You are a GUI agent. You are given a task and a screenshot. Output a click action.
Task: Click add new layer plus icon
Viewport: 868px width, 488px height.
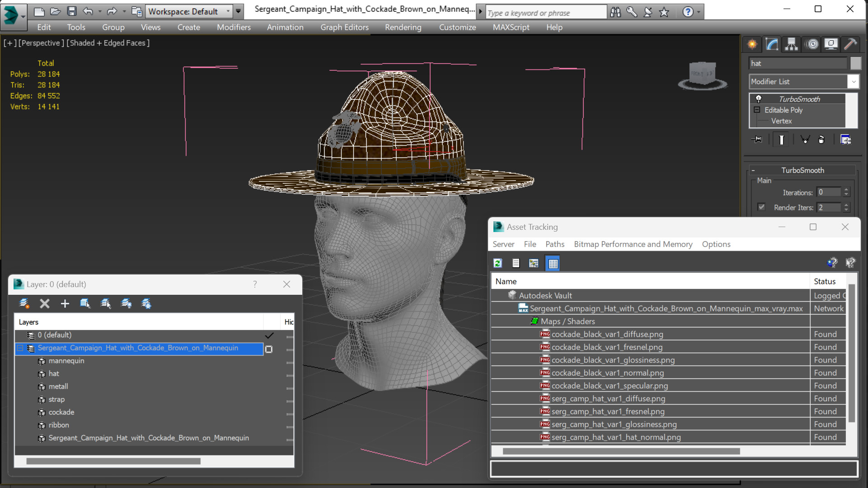click(65, 303)
